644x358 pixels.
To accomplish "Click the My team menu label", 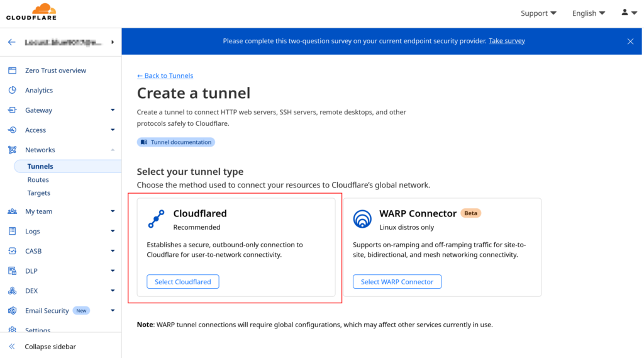I will point(38,211).
